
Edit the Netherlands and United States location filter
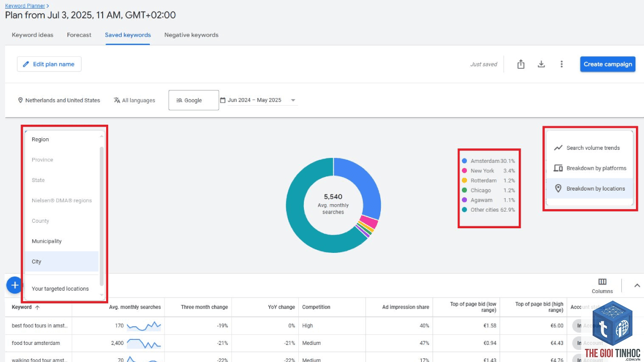[x=59, y=100]
